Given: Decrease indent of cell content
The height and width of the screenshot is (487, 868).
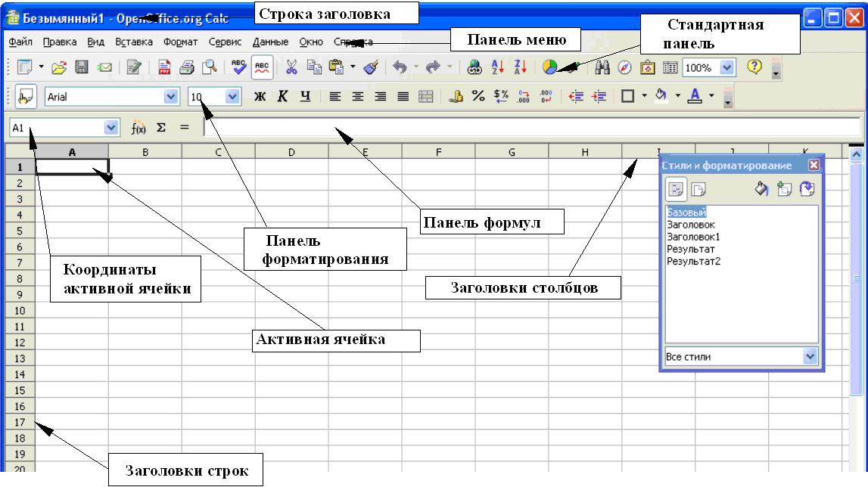Looking at the screenshot, I should point(576,97).
